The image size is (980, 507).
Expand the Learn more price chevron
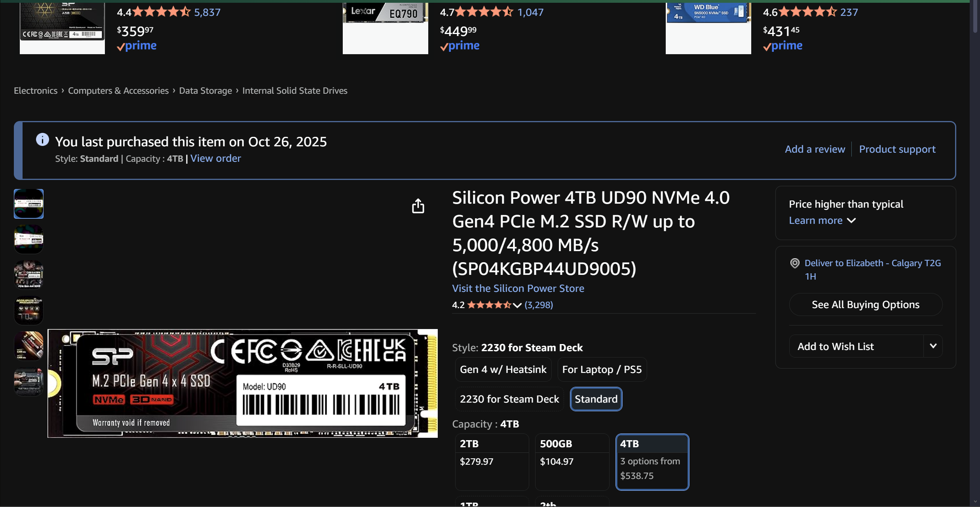click(851, 221)
